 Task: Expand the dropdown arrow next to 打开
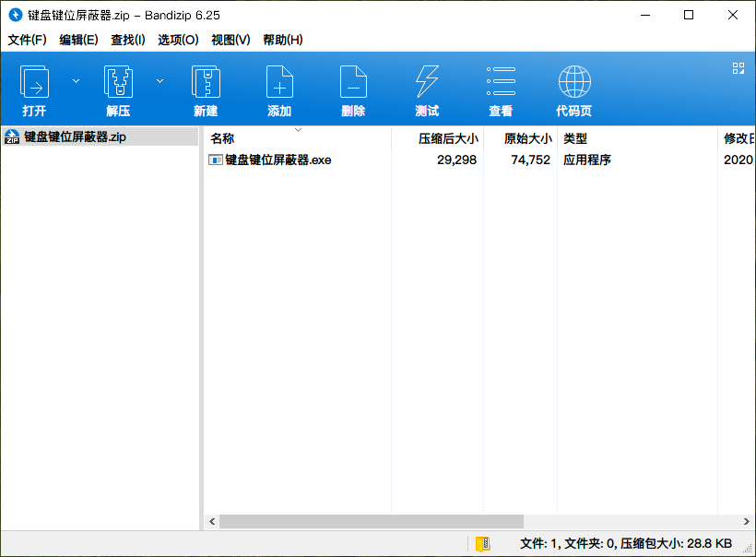click(76, 81)
